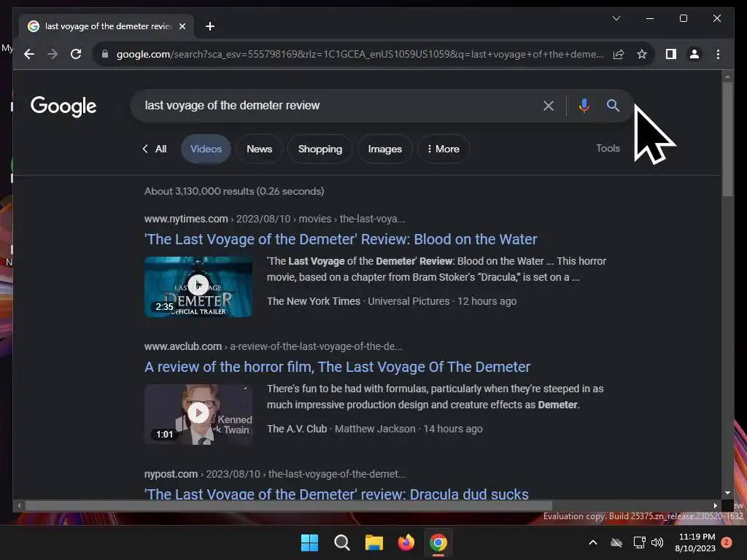The image size is (747, 560).
Task: Open NY Post 'Dracula dud sucks' review
Action: tap(336, 494)
